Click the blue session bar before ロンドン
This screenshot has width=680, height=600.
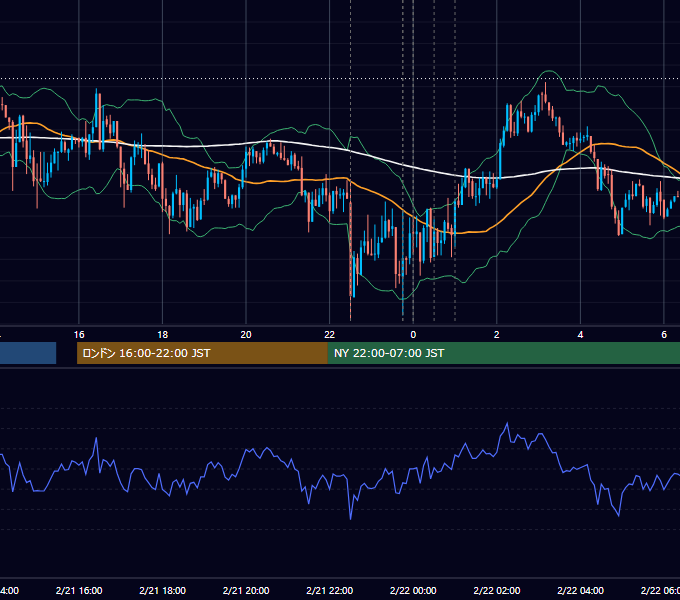point(28,353)
